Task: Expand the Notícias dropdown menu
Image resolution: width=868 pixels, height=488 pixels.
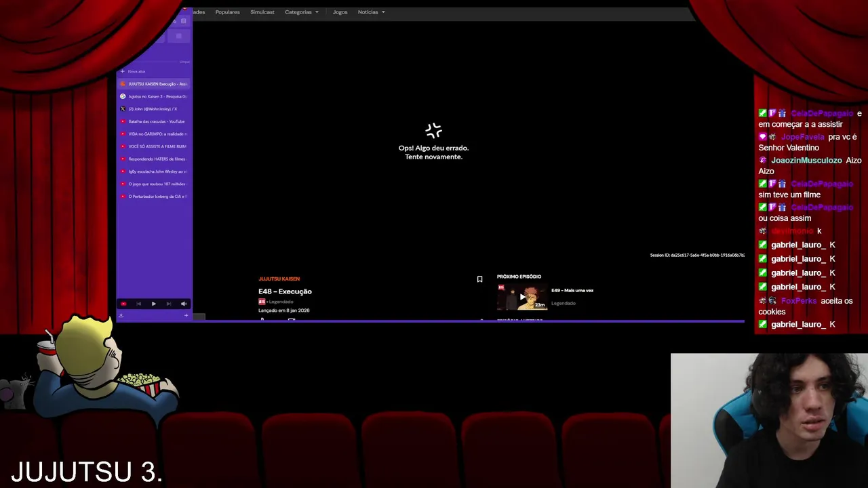Action: click(x=371, y=12)
